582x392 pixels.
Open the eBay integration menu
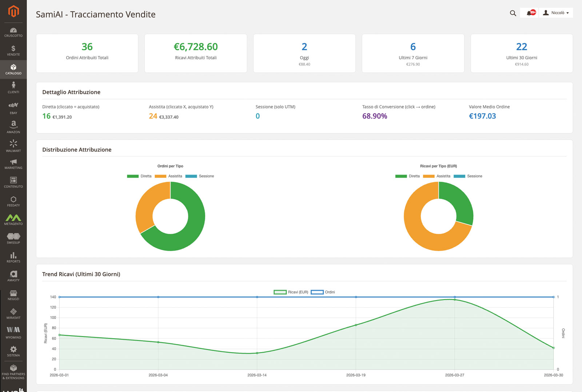(13, 108)
